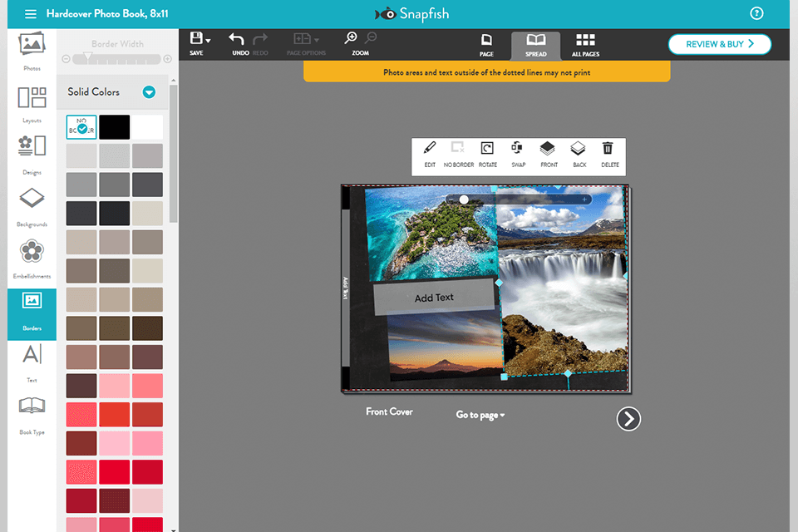Zoom out with the magnifier minus
Screen dimensions: 798x532
click(x=371, y=37)
